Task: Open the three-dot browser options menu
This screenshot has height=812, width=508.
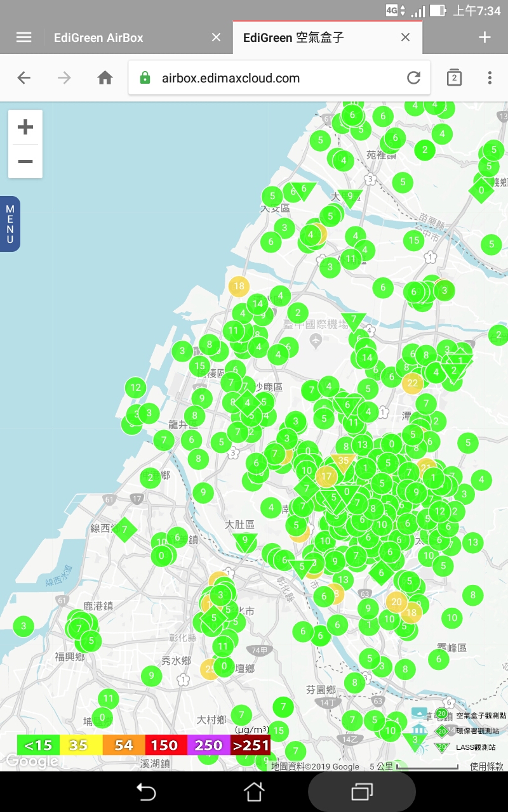Action: point(490,78)
